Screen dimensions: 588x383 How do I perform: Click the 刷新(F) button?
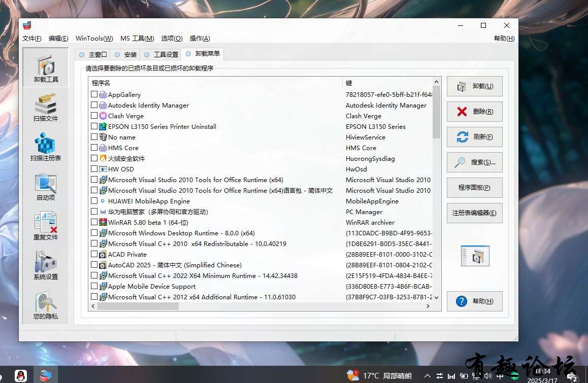click(474, 137)
